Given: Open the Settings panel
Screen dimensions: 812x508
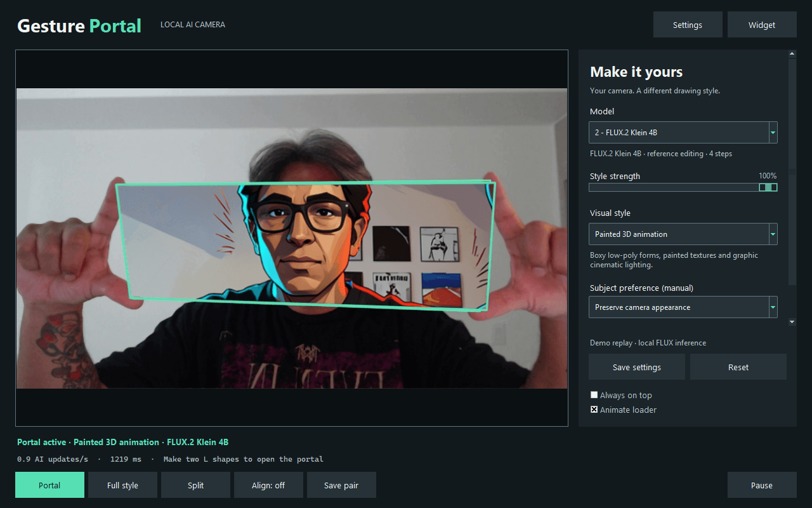Looking at the screenshot, I should [688, 25].
